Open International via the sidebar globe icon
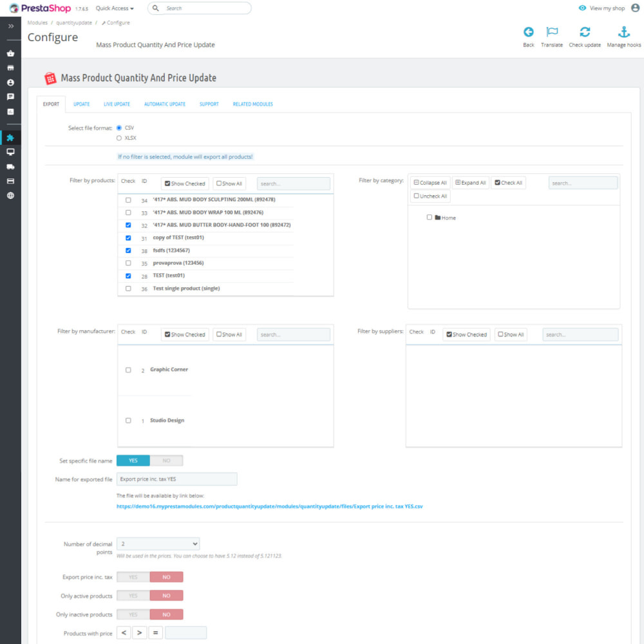Viewport: 644px width, 644px height. [10, 195]
